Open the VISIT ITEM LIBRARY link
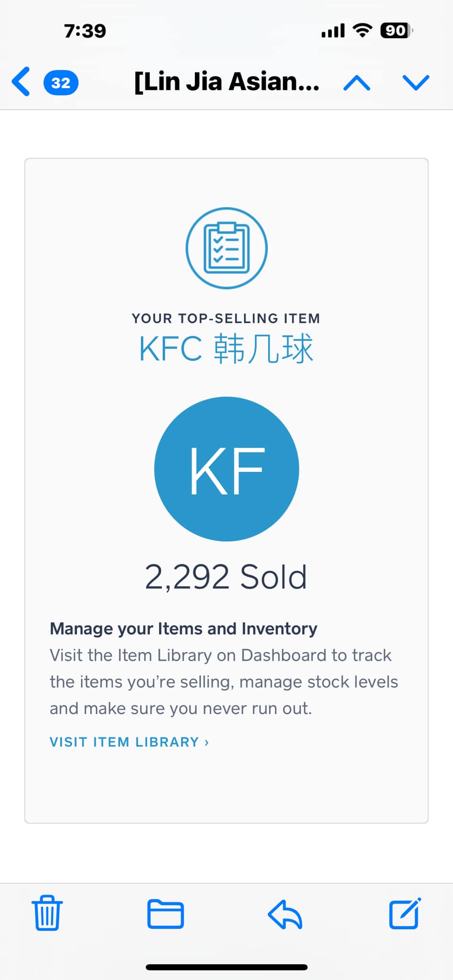The width and height of the screenshot is (453, 980). (129, 742)
